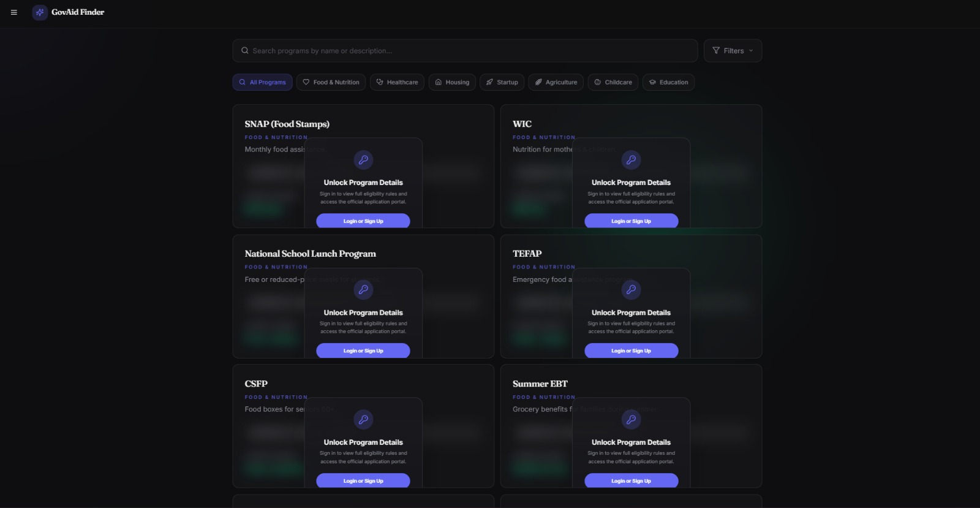The height and width of the screenshot is (508, 980).
Task: Select the Healthcare category tab
Action: (397, 82)
